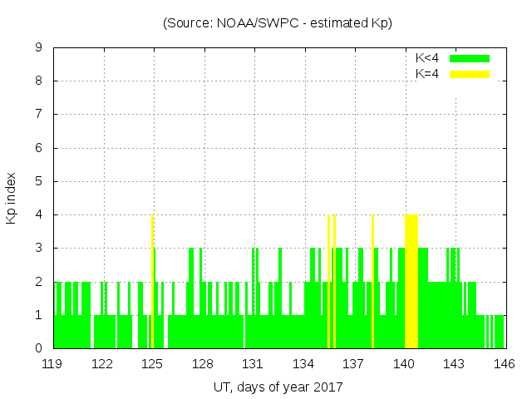Select the wide yellow block at day 140

point(411,281)
